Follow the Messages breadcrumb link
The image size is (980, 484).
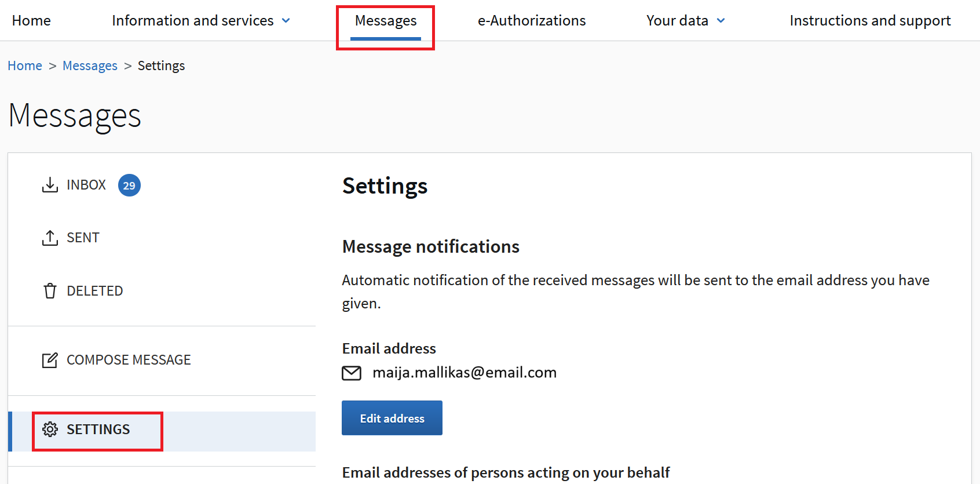(90, 66)
